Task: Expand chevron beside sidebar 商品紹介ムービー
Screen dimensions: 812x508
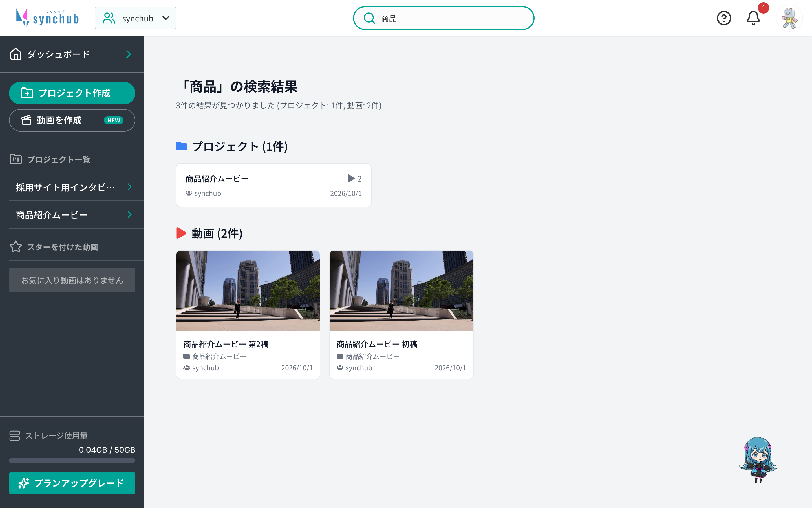Action: [129, 215]
